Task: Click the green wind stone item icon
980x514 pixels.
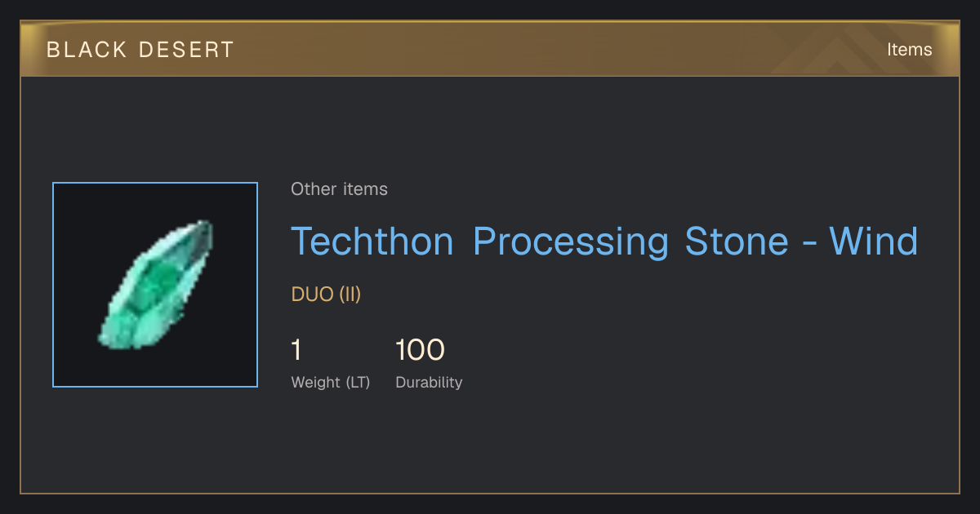Action: 155,285
